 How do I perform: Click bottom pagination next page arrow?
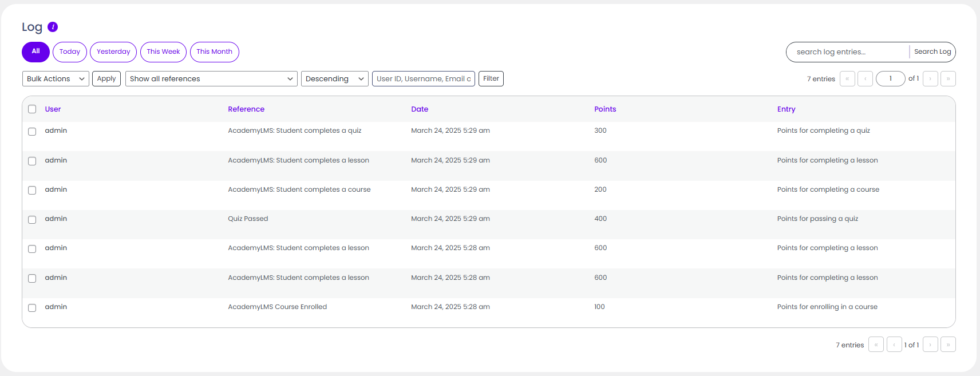[930, 345]
